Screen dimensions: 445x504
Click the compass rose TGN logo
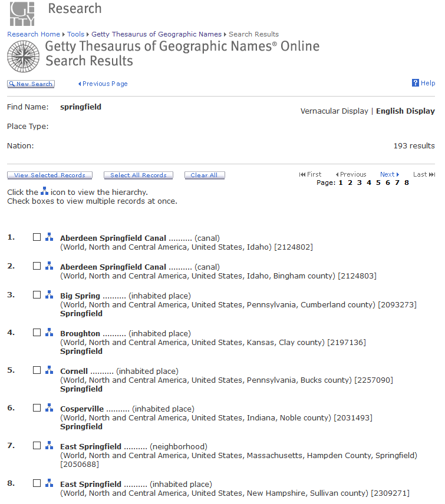(23, 57)
